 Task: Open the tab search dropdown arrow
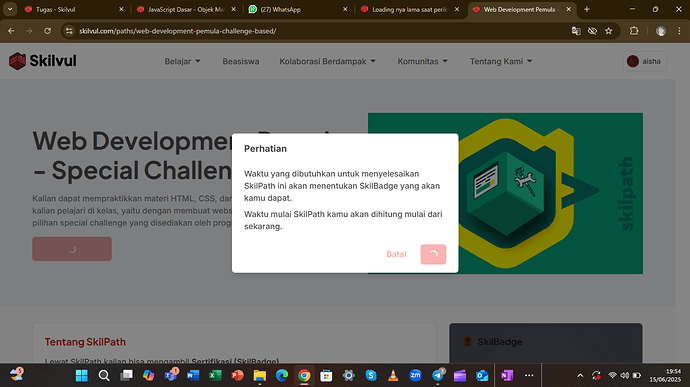point(10,9)
